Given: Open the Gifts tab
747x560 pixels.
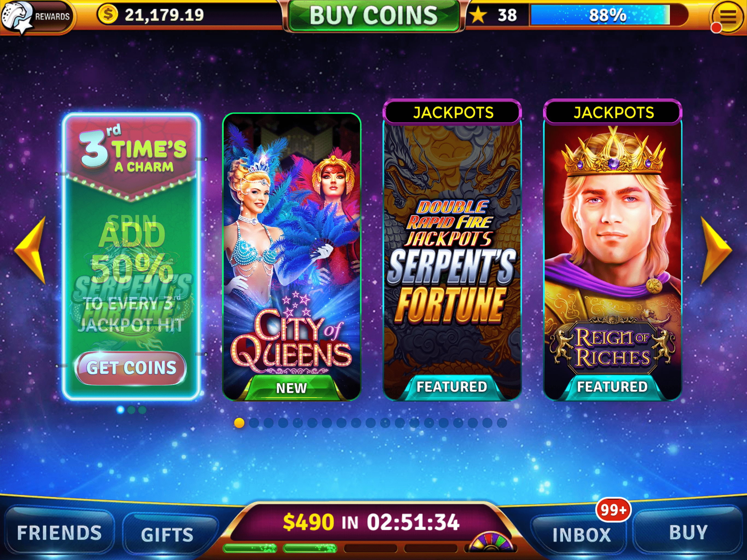Looking at the screenshot, I should click(167, 534).
